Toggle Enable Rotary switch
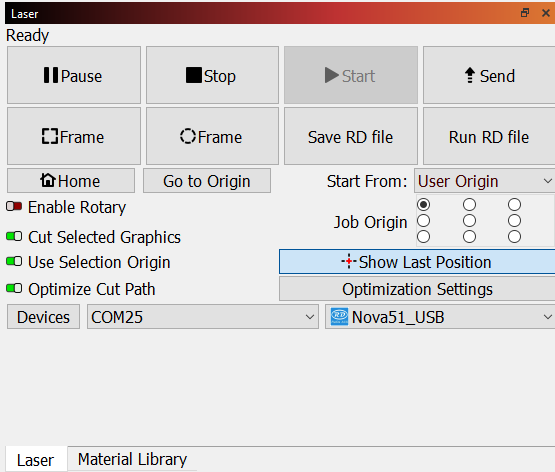Image resolution: width=555 pixels, height=472 pixels. (14, 206)
